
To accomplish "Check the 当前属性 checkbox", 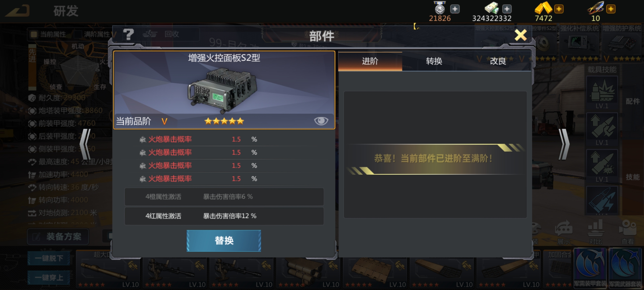I will pyautogui.click(x=34, y=34).
